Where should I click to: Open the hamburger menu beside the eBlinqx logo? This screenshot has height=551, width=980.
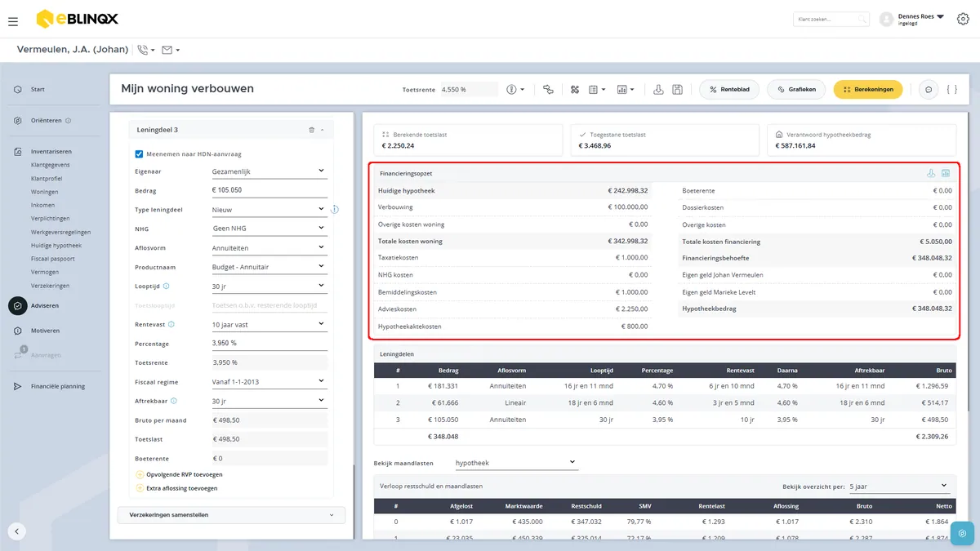tap(12, 21)
